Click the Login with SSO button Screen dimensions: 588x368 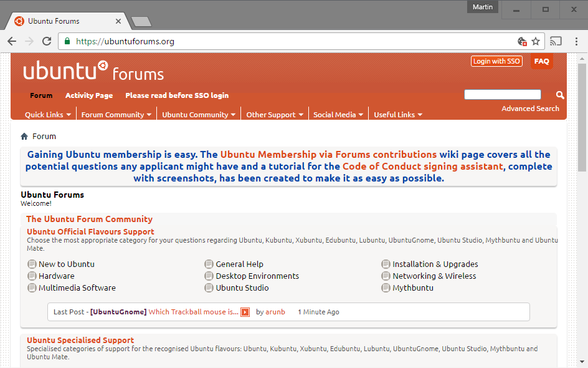[x=496, y=61]
